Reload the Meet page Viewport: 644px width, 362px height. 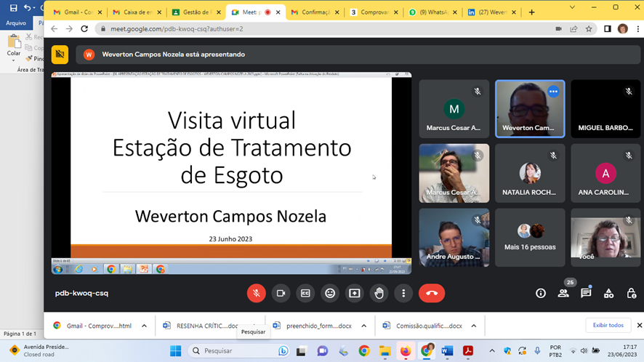pyautogui.click(x=84, y=29)
